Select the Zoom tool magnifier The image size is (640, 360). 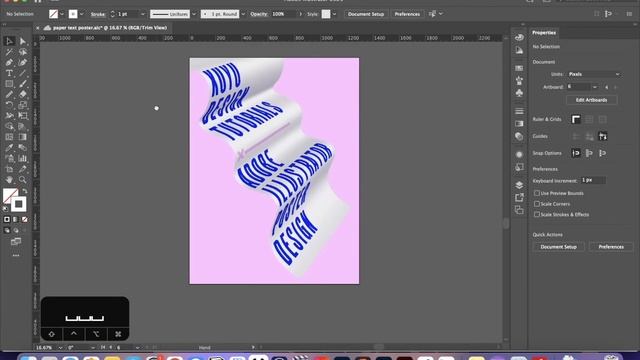(x=22, y=180)
